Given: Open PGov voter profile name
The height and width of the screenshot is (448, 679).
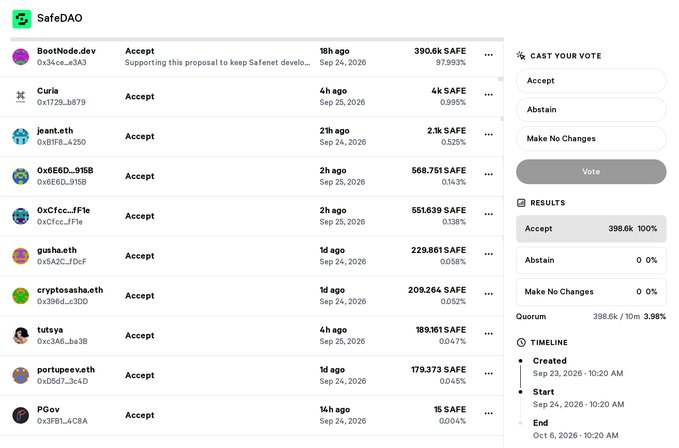Looking at the screenshot, I should click(48, 409).
